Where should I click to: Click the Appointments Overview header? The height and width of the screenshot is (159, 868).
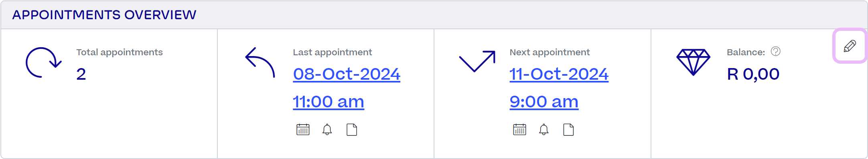(x=104, y=15)
